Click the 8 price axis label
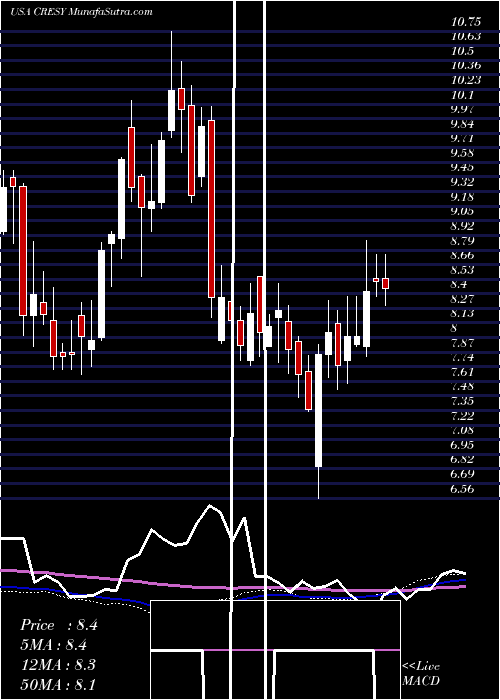Screen dimensions: 500x700 coord(454,329)
